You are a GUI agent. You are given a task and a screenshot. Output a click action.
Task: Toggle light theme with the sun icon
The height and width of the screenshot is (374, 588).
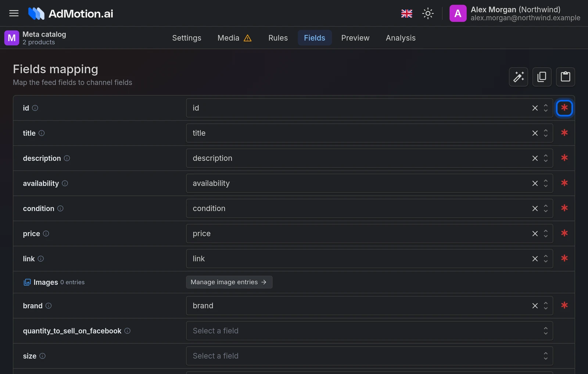pos(428,14)
